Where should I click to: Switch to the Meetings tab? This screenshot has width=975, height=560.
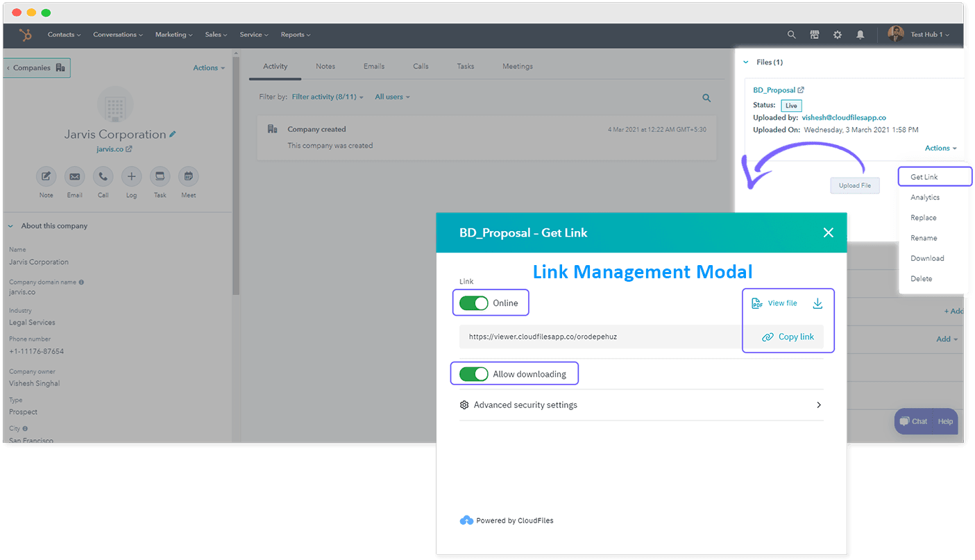click(x=518, y=67)
